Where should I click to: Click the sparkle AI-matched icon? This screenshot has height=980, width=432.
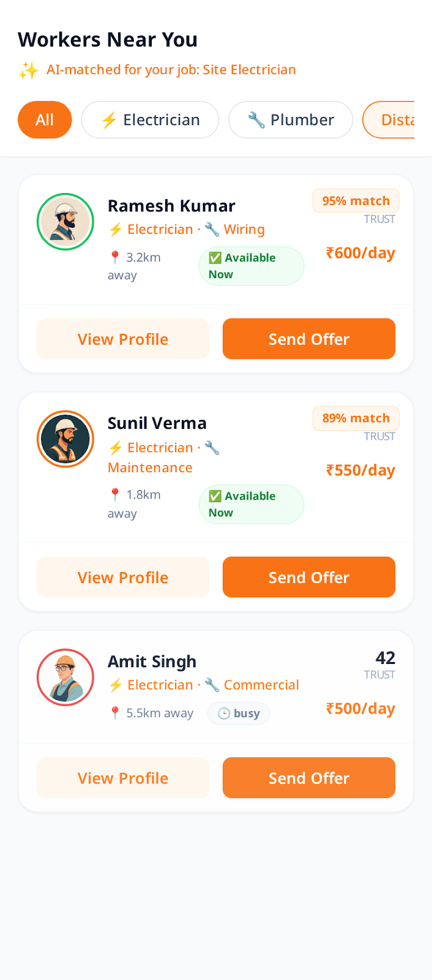click(28, 70)
